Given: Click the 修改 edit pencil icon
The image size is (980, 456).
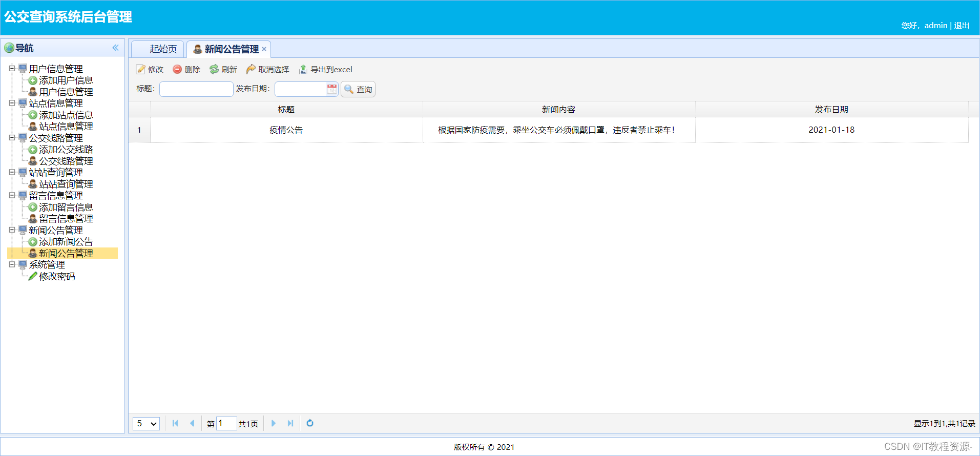Looking at the screenshot, I should click(141, 69).
